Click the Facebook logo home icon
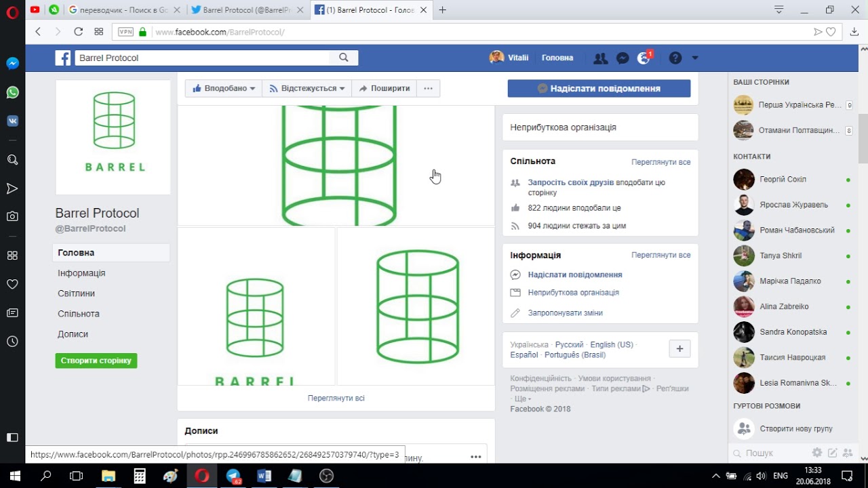This screenshot has height=488, width=868. pyautogui.click(x=63, y=58)
